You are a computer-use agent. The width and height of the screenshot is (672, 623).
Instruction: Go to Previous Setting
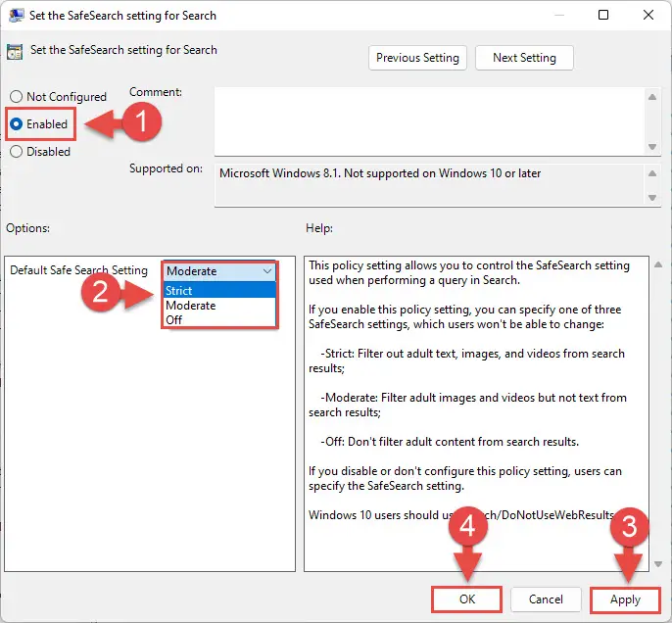(x=417, y=58)
